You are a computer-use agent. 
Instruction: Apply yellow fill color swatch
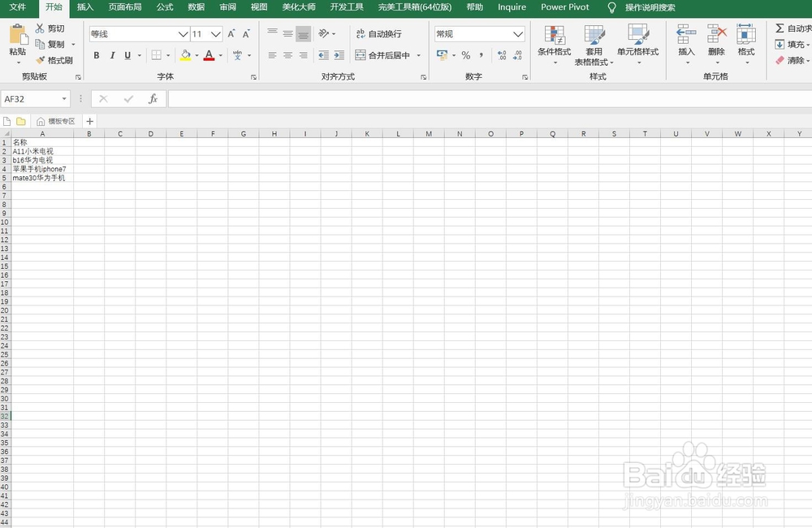coord(185,55)
